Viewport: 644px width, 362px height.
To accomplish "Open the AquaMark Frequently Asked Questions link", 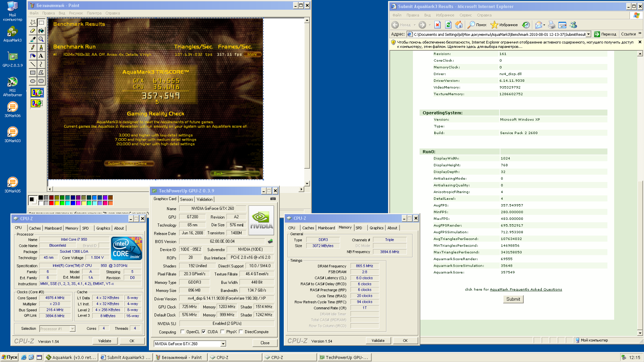I will pyautogui.click(x=526, y=290).
